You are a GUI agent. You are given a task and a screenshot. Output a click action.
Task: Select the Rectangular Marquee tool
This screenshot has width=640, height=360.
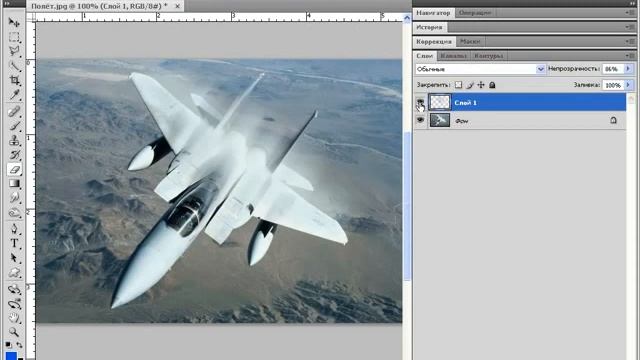point(14,37)
